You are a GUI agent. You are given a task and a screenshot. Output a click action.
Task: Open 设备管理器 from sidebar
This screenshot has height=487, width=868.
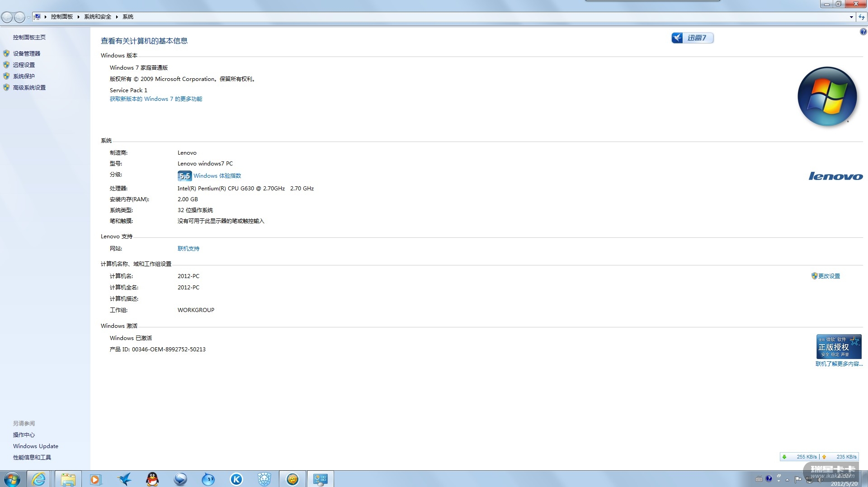pyautogui.click(x=27, y=53)
